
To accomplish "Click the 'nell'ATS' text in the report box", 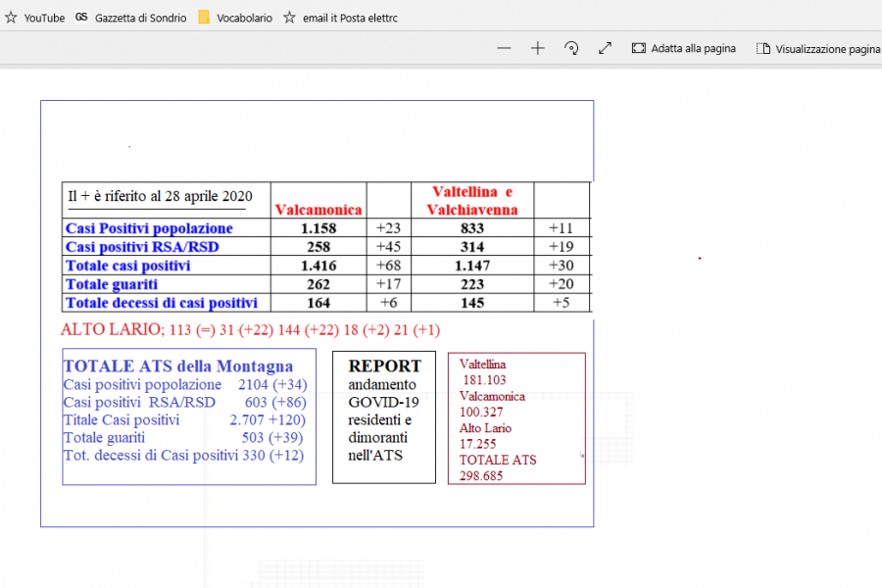I will pyautogui.click(x=375, y=455).
